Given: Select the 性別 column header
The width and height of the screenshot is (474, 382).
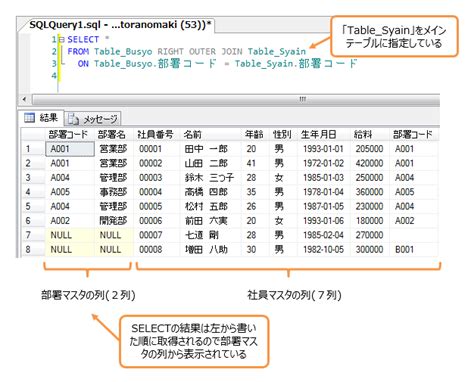Looking at the screenshot, I should (x=283, y=135).
